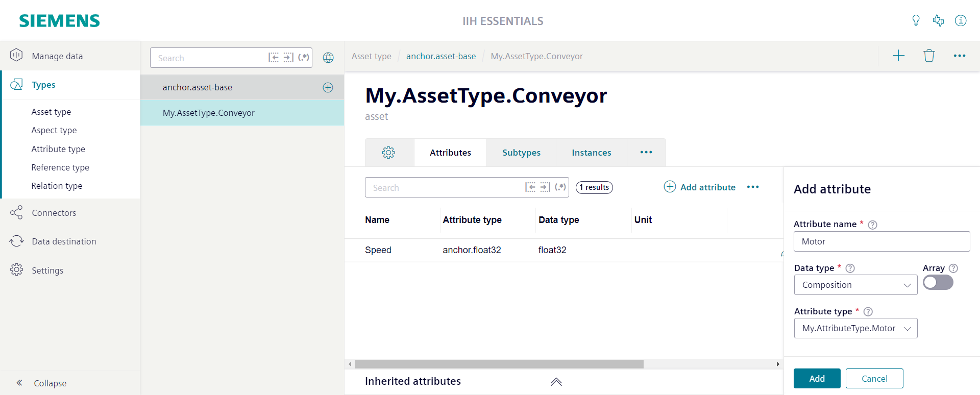Image resolution: width=980 pixels, height=395 pixels.
Task: Collapse the left sidebar
Action: coord(42,383)
